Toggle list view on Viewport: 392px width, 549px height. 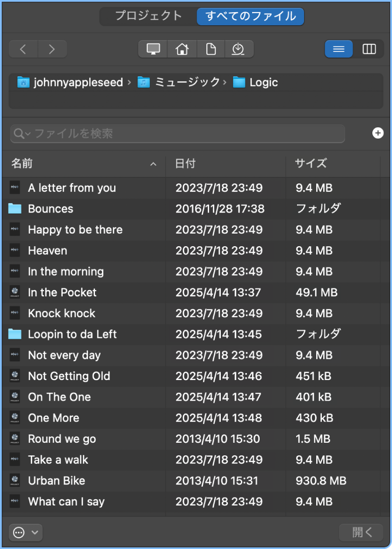click(338, 49)
